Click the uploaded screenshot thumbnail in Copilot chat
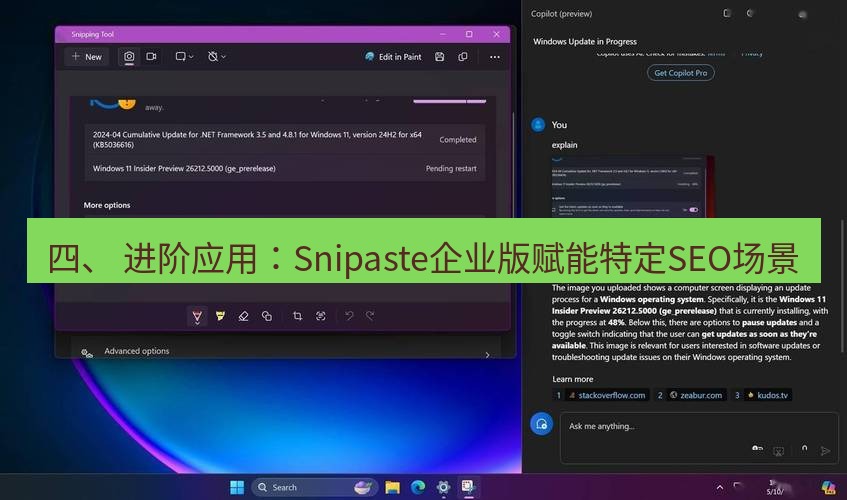 [x=633, y=187]
